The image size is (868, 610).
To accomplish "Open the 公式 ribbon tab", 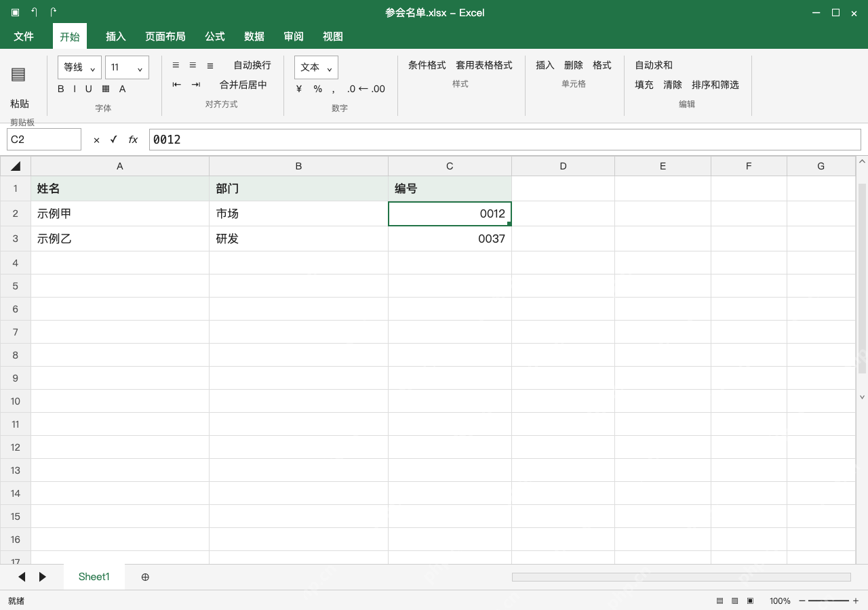I will (215, 37).
